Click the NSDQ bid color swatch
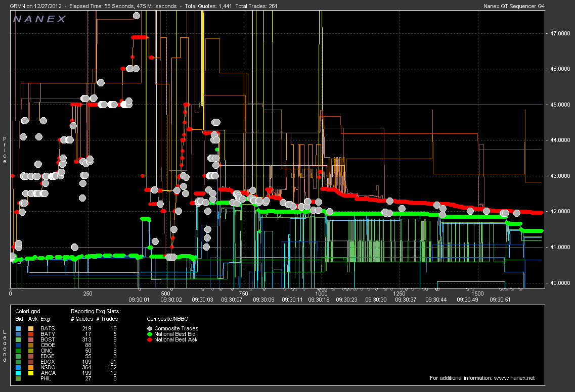This screenshot has width=575, height=392. point(19,367)
